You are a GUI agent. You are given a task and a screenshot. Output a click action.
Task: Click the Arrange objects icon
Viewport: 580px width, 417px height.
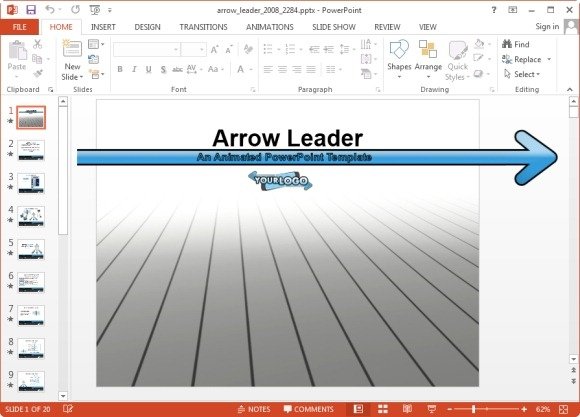pyautogui.click(x=428, y=49)
